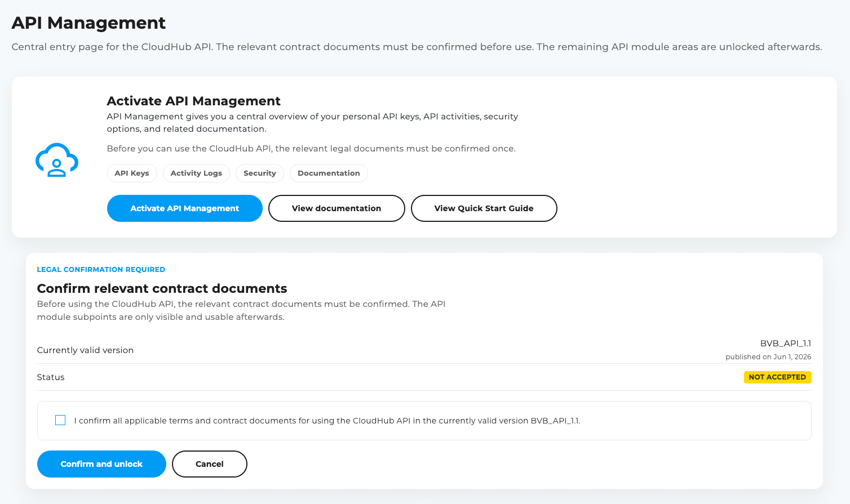This screenshot has width=850, height=504.
Task: Select the Activity Logs chip
Action: click(x=196, y=173)
